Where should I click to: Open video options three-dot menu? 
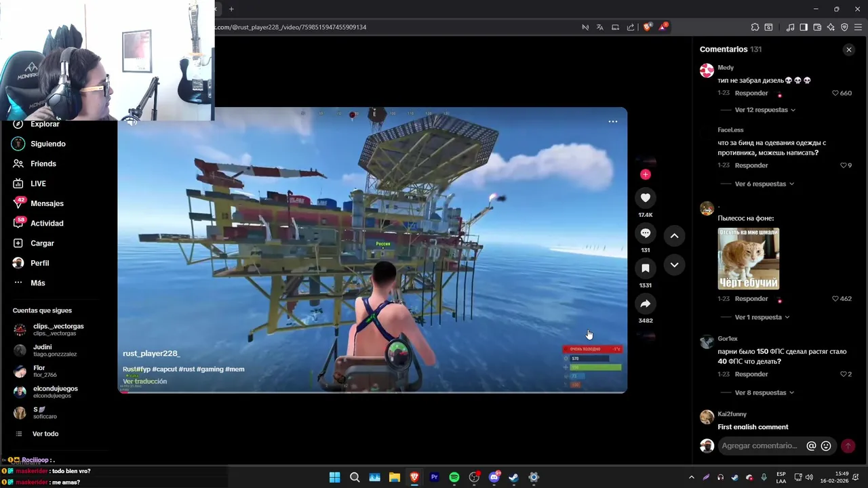[x=613, y=121]
